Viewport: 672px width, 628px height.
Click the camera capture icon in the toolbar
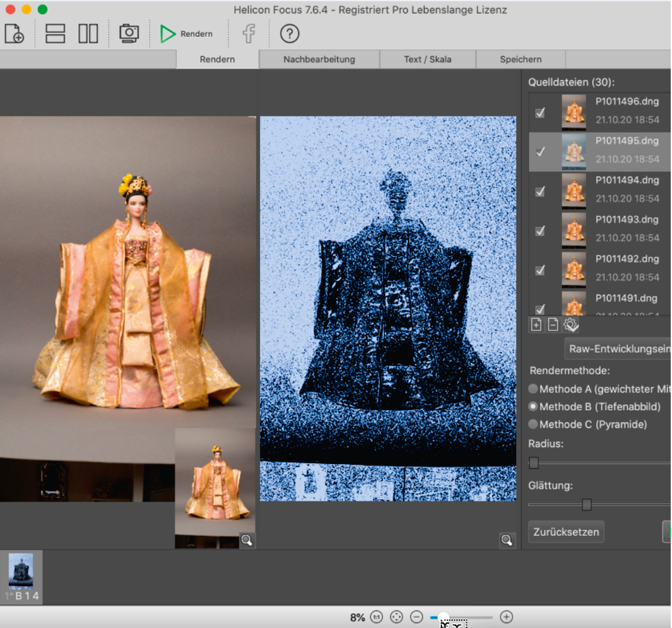coord(129,33)
